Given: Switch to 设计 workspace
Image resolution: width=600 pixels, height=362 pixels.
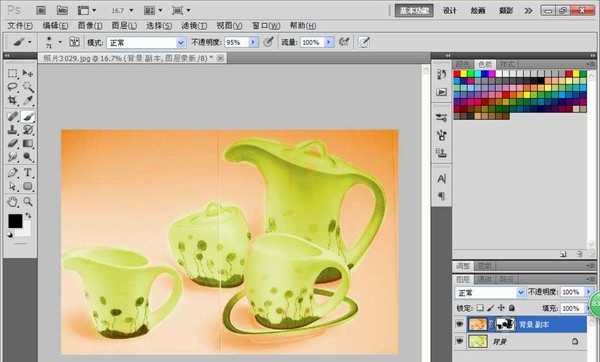Looking at the screenshot, I should (450, 11).
